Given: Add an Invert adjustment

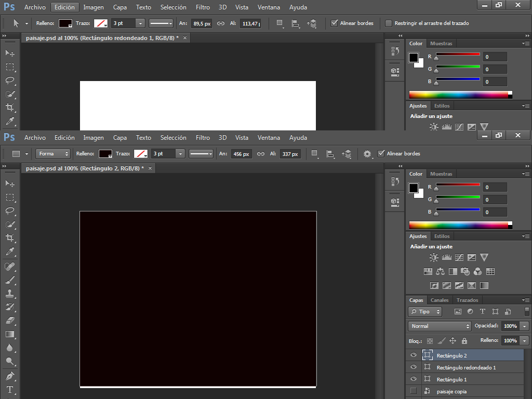Looking at the screenshot, I should tap(434, 285).
